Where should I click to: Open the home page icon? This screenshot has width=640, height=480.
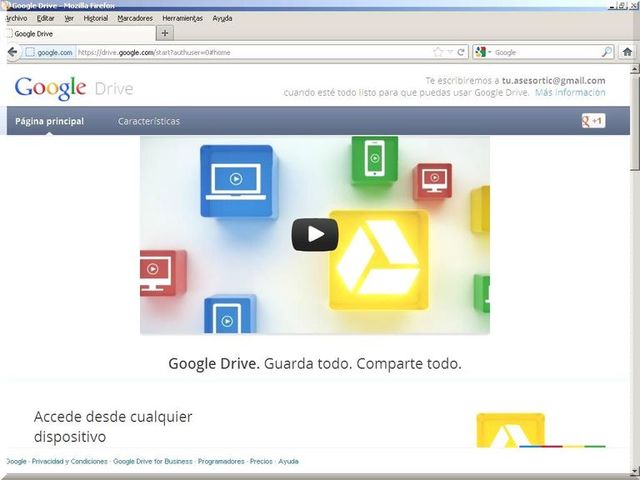627,52
